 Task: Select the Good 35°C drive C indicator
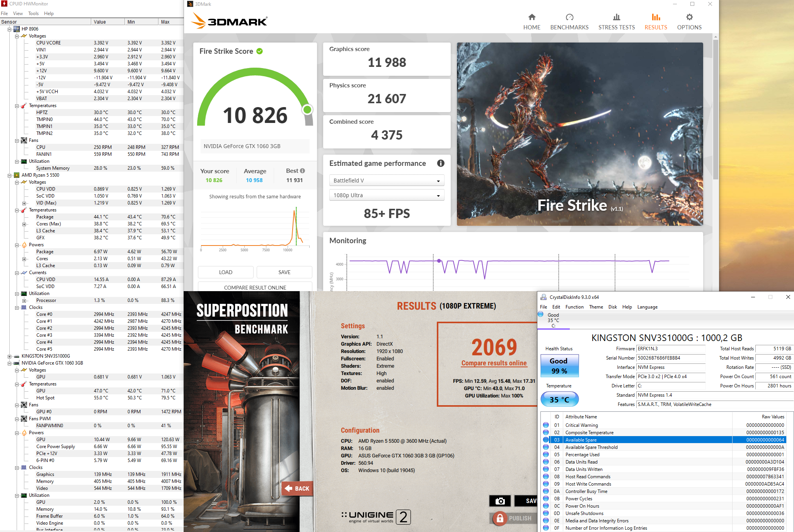coord(553,320)
